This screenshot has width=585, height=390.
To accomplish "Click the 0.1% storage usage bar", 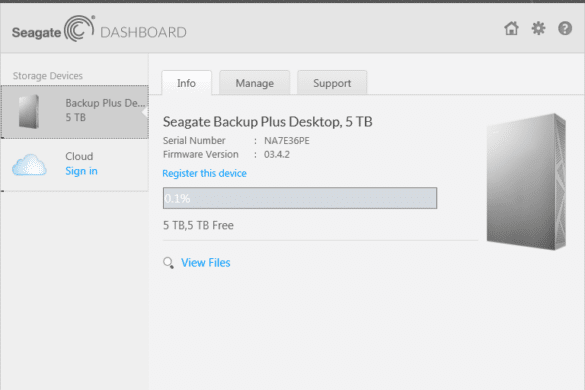I will point(300,198).
